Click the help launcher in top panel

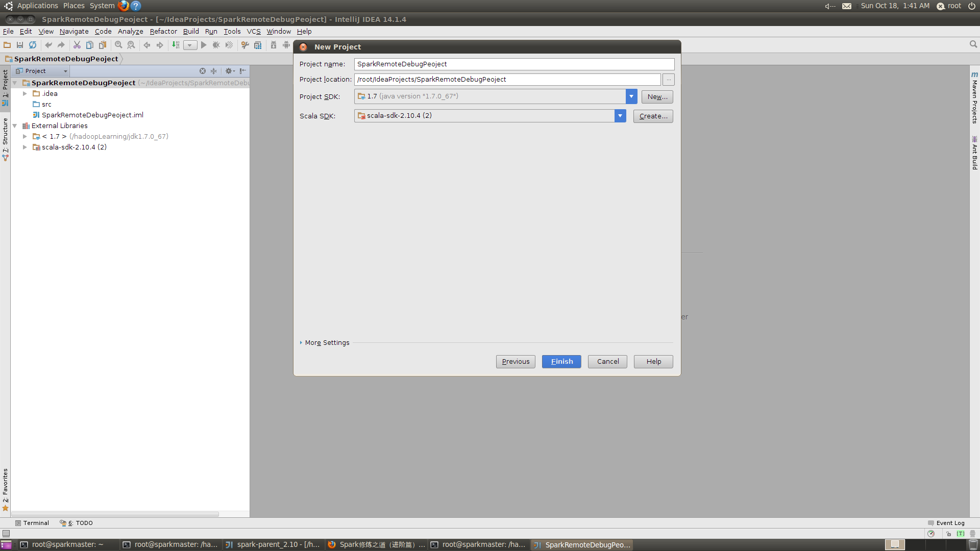pyautogui.click(x=136, y=6)
